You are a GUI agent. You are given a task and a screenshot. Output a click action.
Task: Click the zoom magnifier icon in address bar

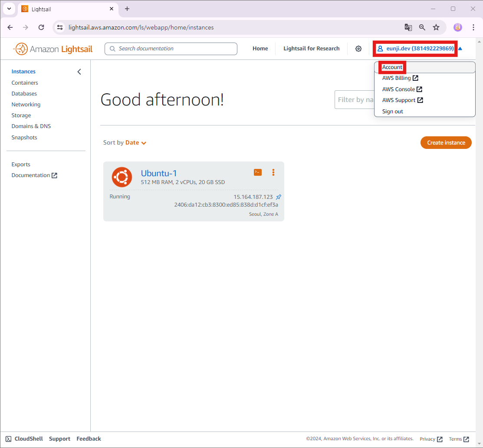pyautogui.click(x=422, y=27)
